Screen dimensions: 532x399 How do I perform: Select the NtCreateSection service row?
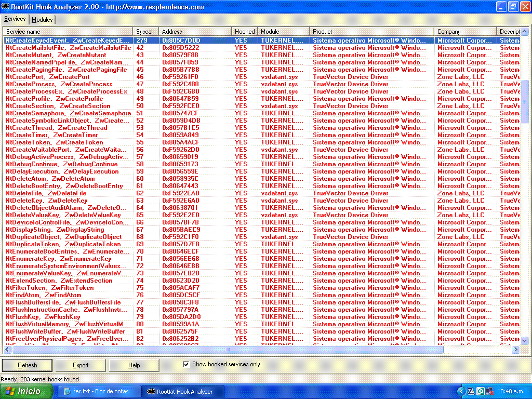click(x=262, y=106)
